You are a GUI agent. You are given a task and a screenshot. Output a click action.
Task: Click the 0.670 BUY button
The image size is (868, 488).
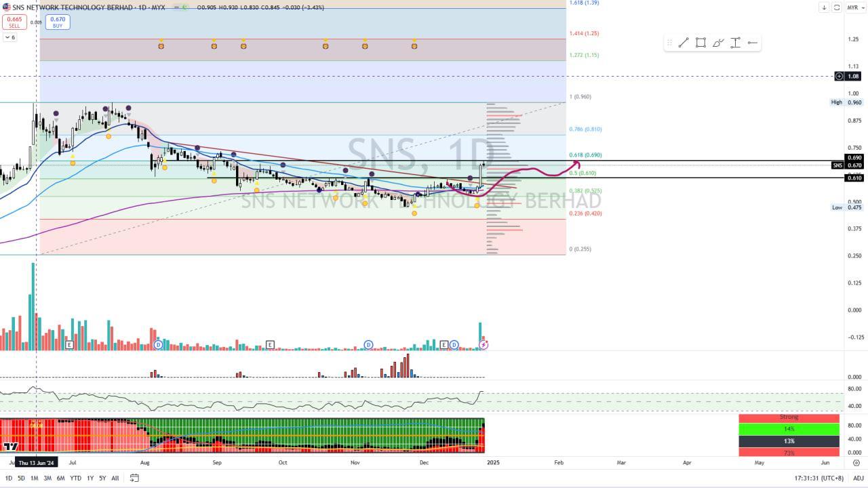[58, 22]
